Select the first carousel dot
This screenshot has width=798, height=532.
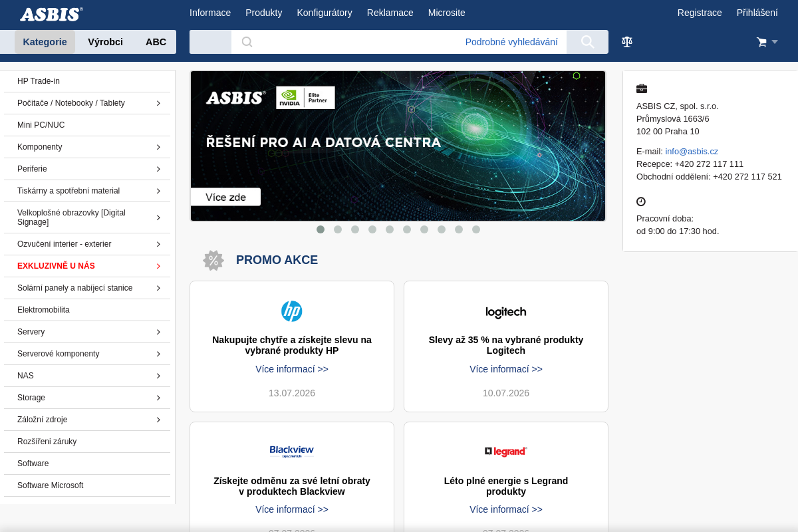click(x=321, y=229)
